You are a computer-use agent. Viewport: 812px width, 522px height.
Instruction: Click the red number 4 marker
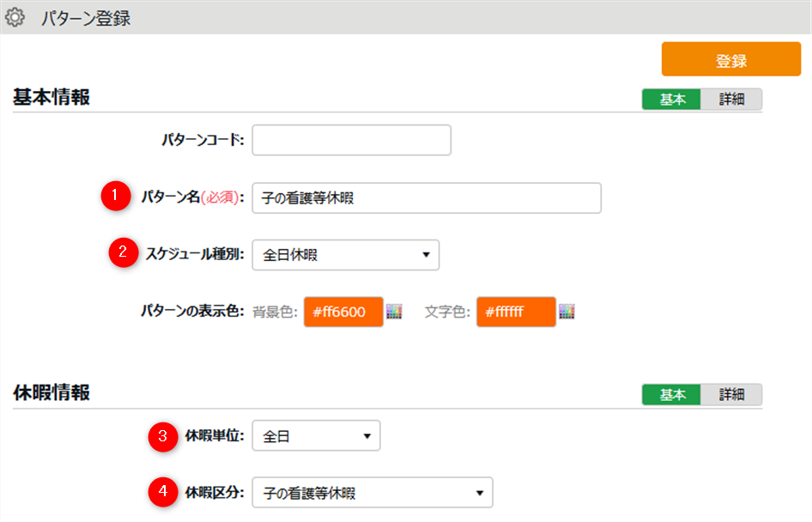click(x=161, y=493)
